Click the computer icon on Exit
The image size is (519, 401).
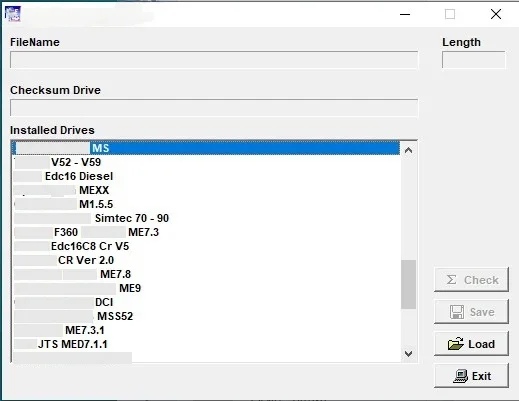(x=461, y=376)
